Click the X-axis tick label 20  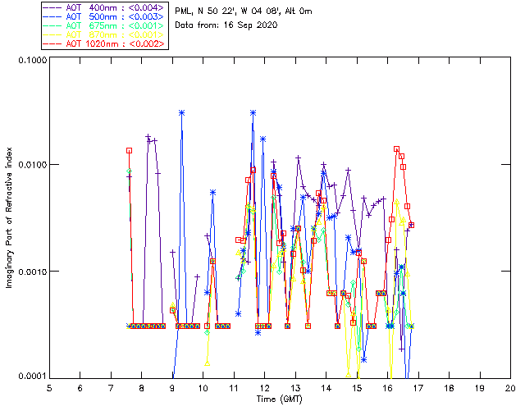(510, 388)
